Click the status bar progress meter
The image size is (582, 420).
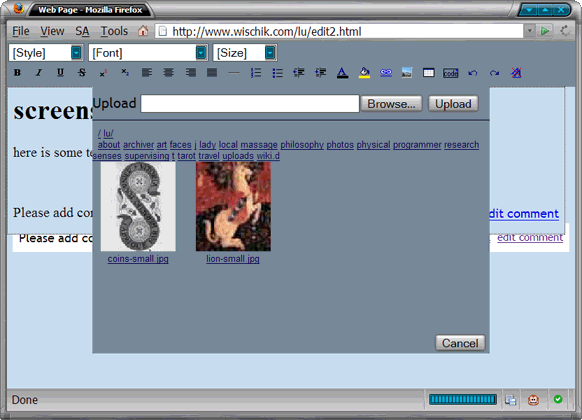pyautogui.click(x=463, y=400)
